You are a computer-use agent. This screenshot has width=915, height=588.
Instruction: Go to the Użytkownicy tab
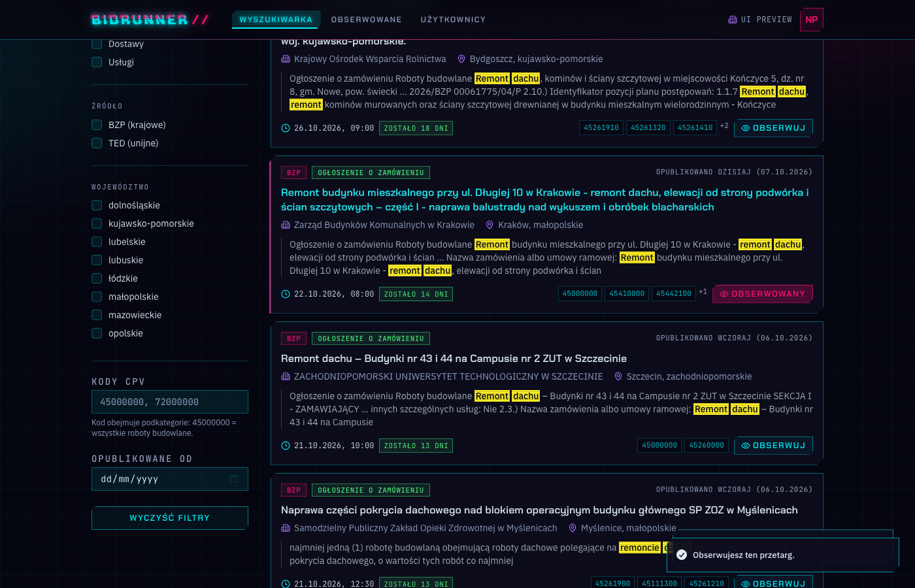pos(453,20)
